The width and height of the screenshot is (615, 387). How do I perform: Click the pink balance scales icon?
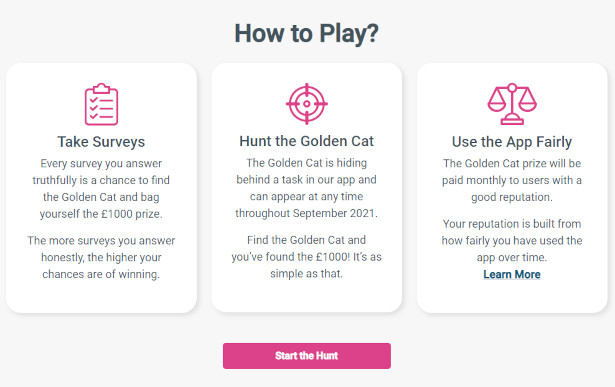pyautogui.click(x=512, y=104)
